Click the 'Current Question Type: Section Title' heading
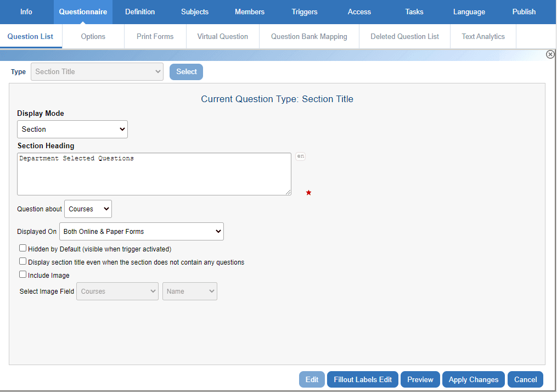 (277, 99)
